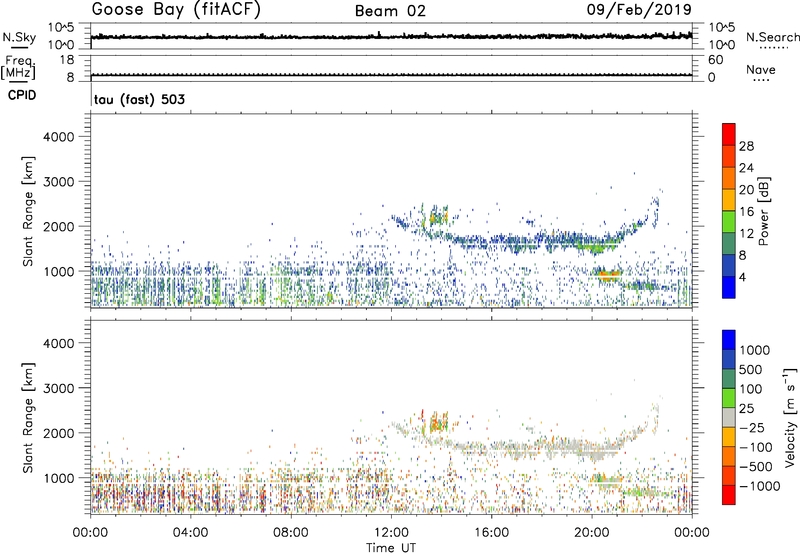This screenshot has height=554, width=800.
Task: Click the red segment of Power colorbar
Action: pos(728,135)
